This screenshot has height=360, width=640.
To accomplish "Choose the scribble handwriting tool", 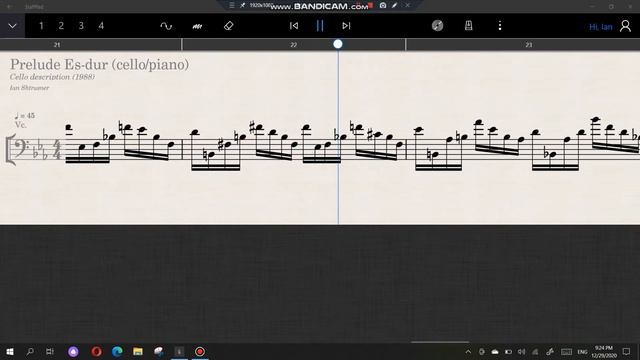I will 197,26.
